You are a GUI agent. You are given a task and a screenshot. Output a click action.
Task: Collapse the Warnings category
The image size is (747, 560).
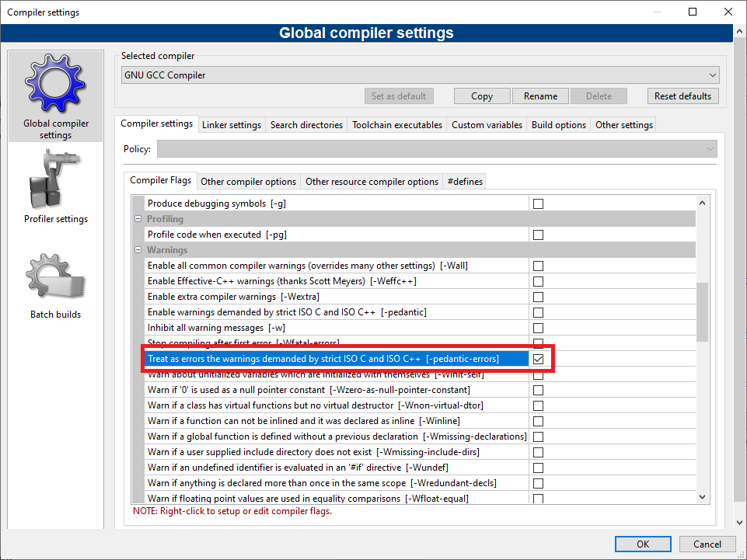[138, 250]
